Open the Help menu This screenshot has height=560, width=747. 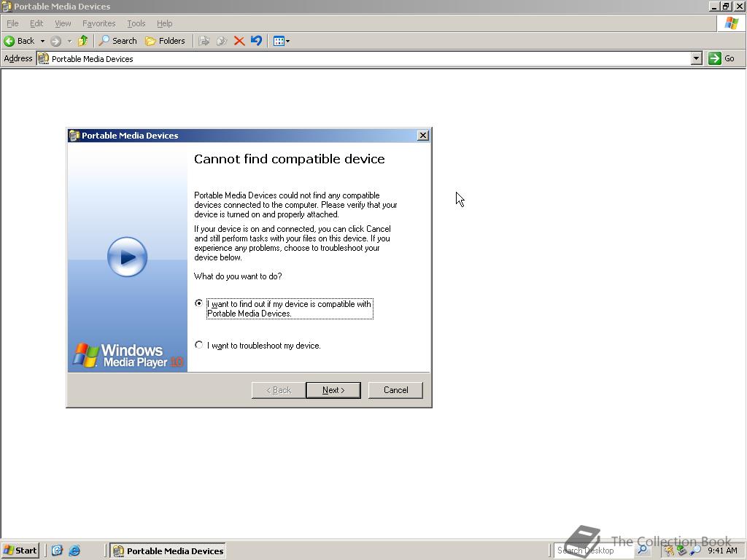164,23
